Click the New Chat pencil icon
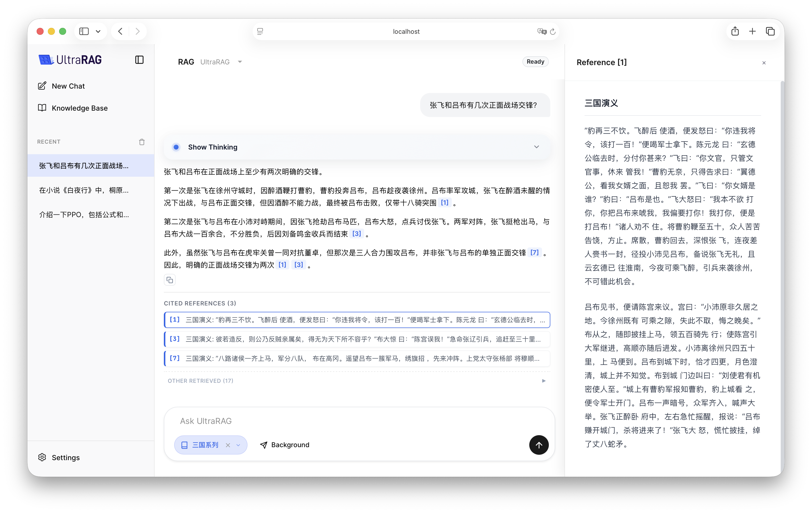Screen dimensions: 812x513 click(x=42, y=86)
